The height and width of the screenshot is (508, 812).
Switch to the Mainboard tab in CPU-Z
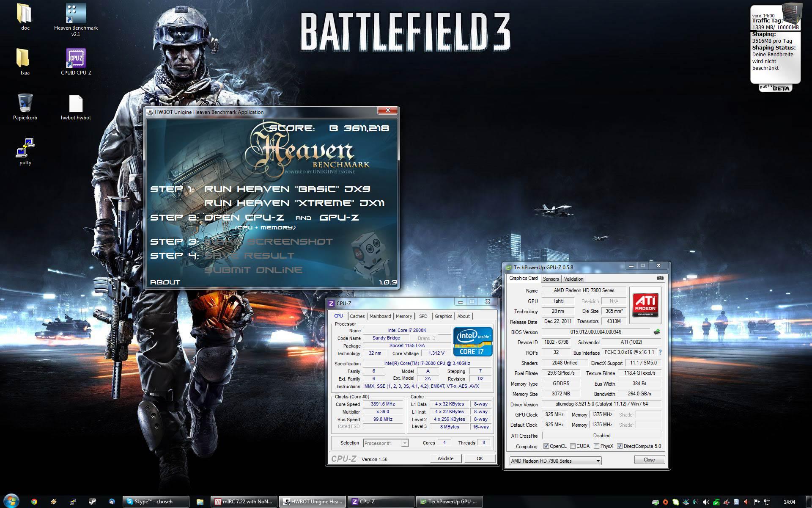380,316
